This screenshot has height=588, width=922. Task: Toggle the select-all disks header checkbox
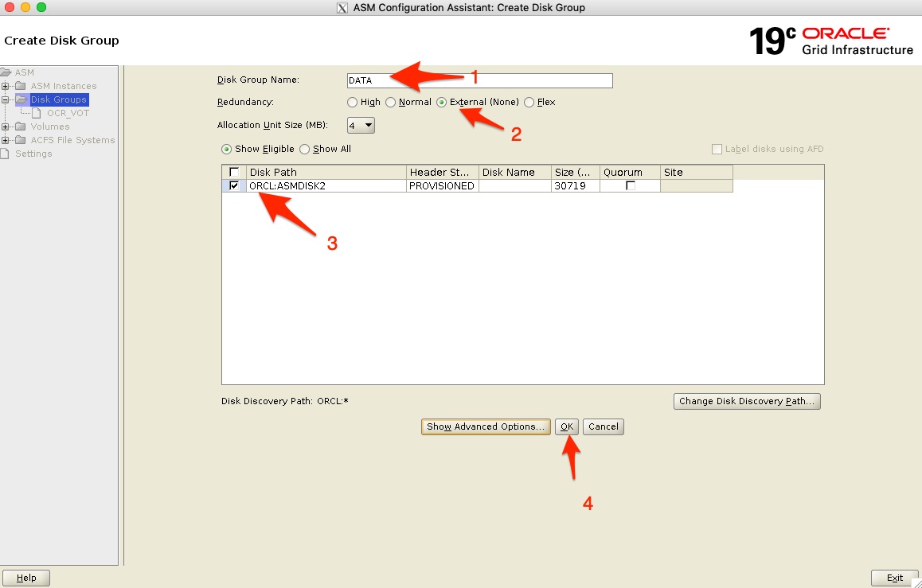tap(234, 172)
